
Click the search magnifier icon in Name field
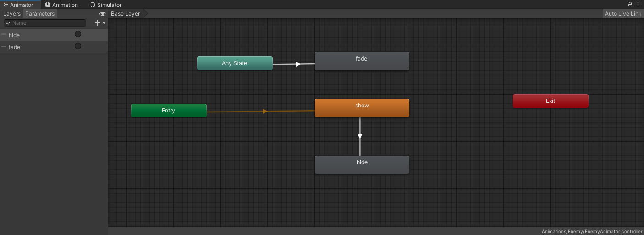point(8,23)
